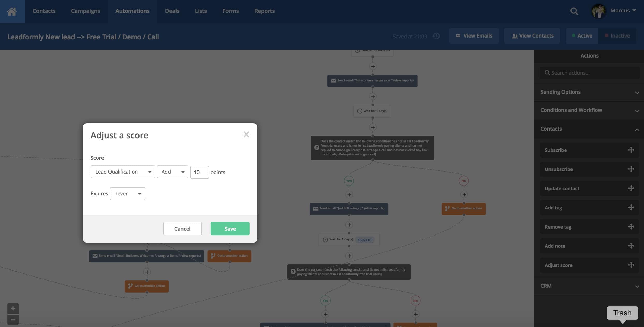This screenshot has height=327, width=644.
Task: Add step above Enterprise arrange a call email
Action: coord(373,66)
